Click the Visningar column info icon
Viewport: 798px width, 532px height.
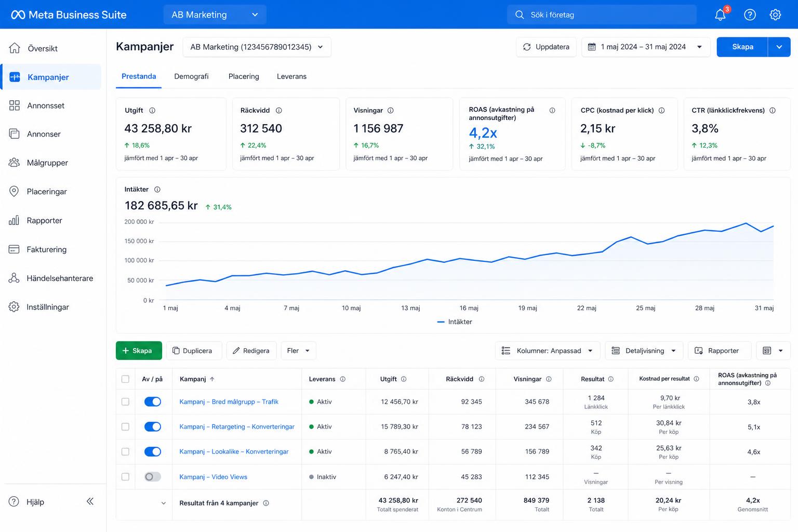click(549, 379)
